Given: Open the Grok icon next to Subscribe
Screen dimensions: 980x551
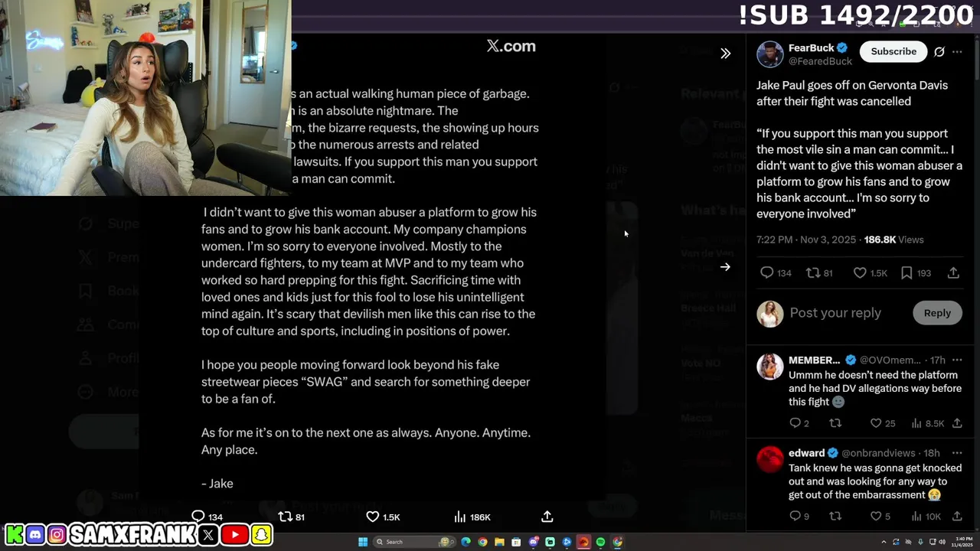Looking at the screenshot, I should tap(939, 52).
